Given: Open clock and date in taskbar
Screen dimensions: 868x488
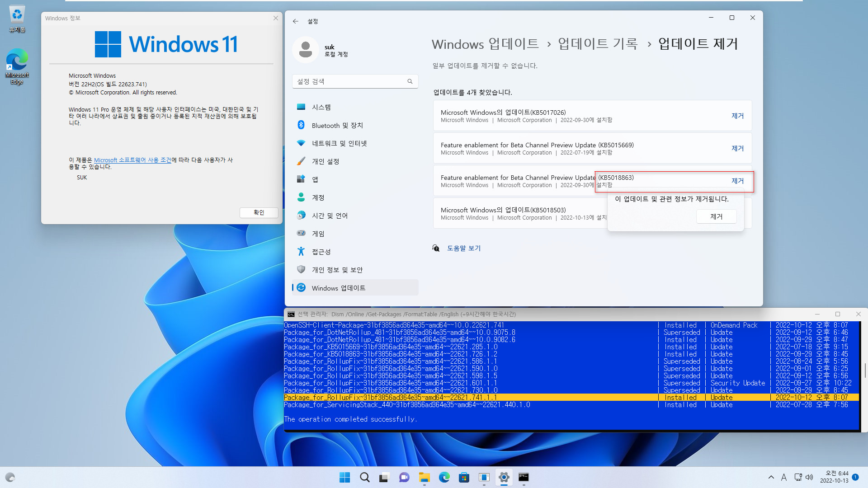Looking at the screenshot, I should (x=834, y=477).
